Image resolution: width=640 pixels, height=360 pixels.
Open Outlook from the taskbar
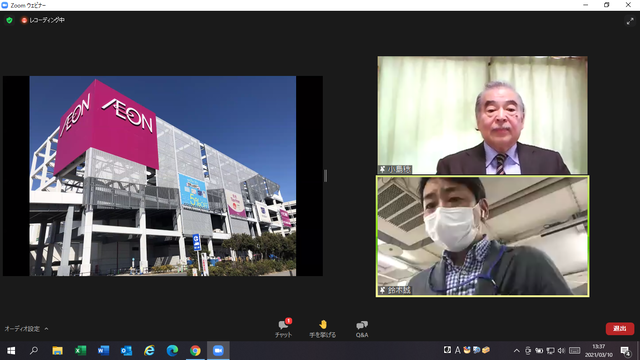[127, 351]
